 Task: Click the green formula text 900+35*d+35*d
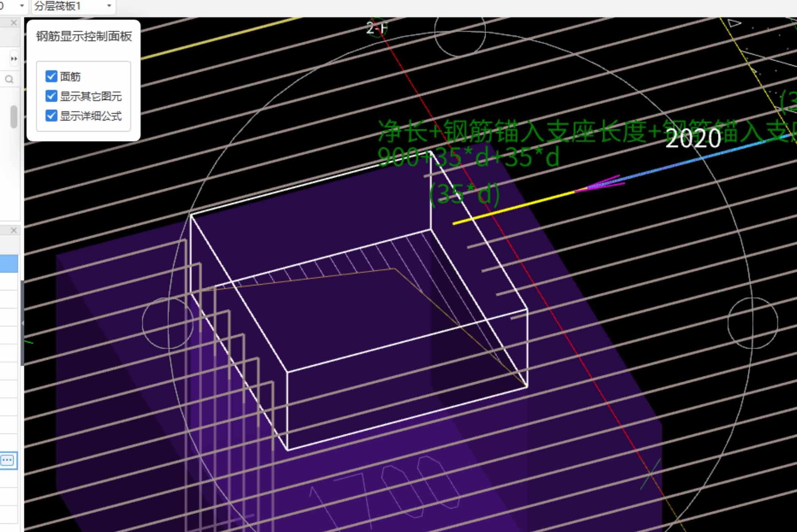468,157
